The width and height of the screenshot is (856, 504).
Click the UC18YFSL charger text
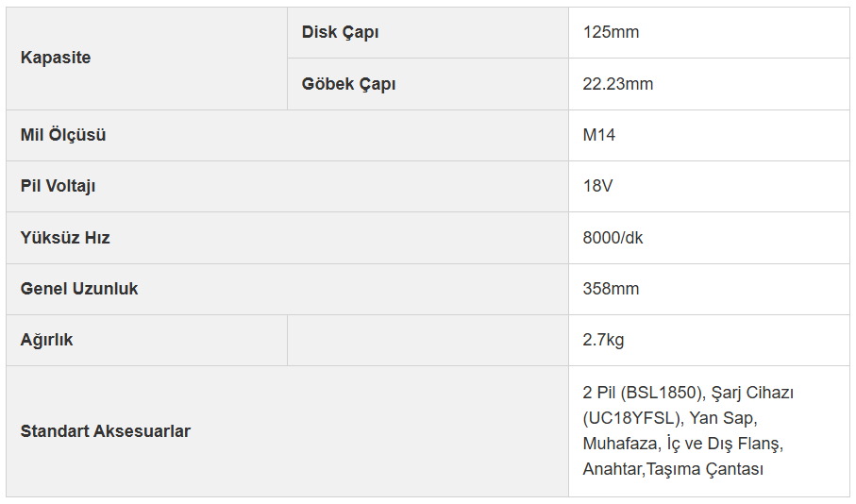click(632, 418)
